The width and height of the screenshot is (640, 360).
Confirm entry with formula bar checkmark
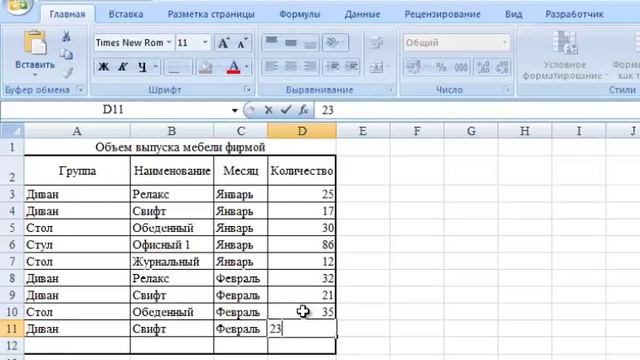click(x=286, y=109)
